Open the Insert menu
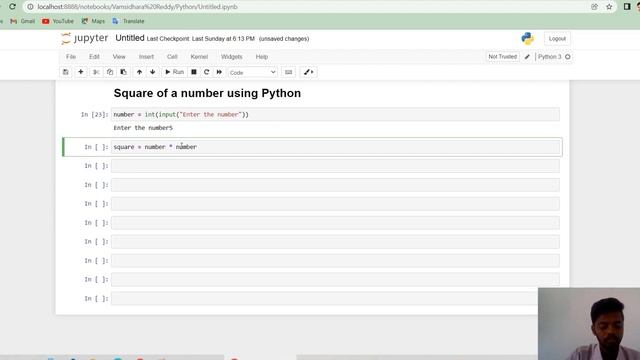The width and height of the screenshot is (640, 360). (x=146, y=57)
